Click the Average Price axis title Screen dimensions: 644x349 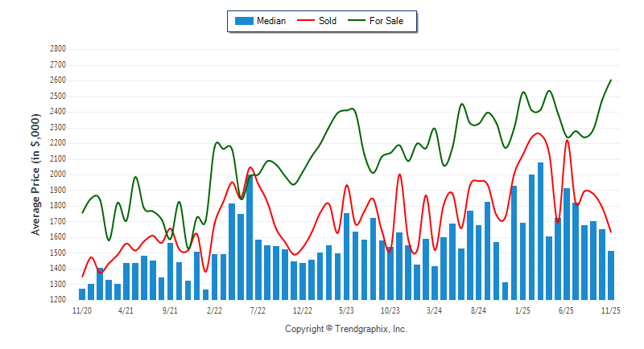click(35, 174)
